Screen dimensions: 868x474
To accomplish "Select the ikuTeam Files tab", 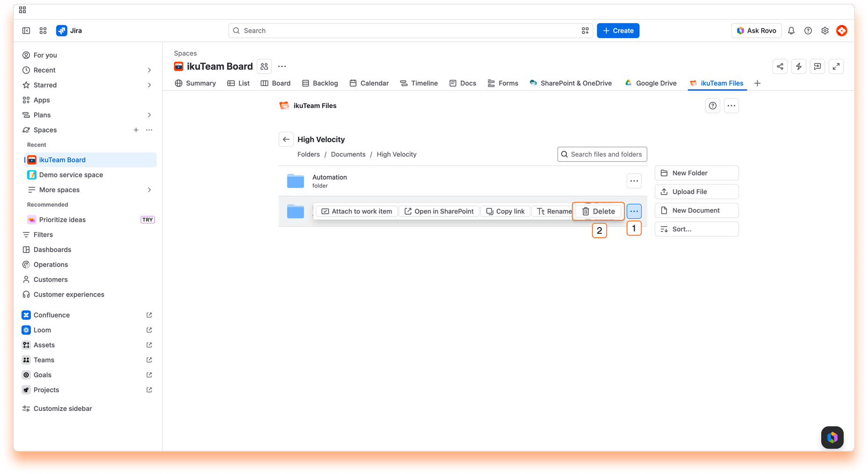I will [716, 83].
